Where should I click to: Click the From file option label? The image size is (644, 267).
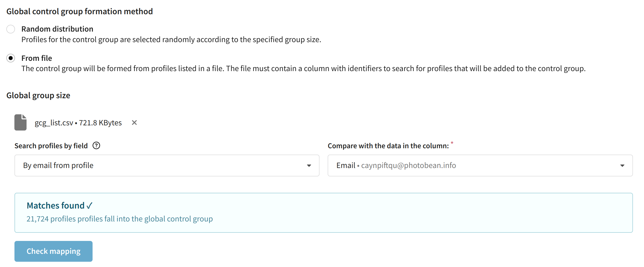click(x=37, y=58)
